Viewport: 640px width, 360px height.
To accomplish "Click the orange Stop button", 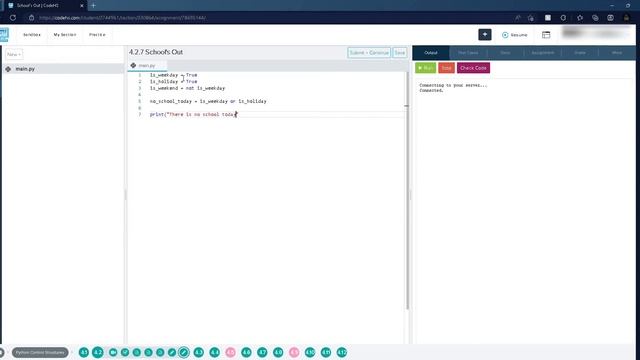I will tap(446, 68).
